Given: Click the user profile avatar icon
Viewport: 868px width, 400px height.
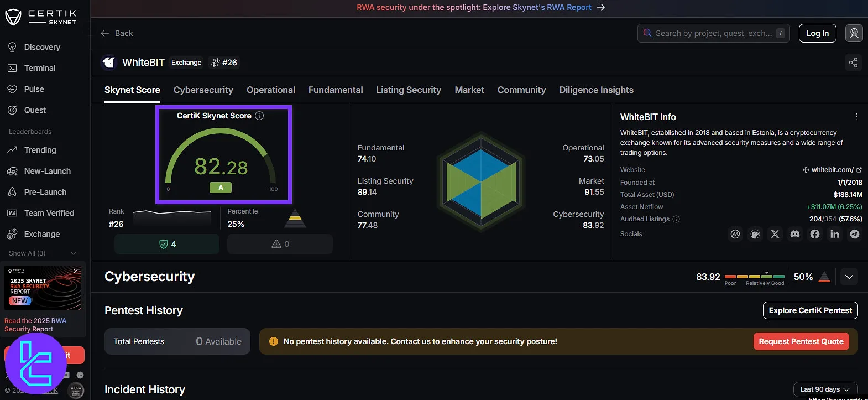Looking at the screenshot, I should (x=854, y=33).
